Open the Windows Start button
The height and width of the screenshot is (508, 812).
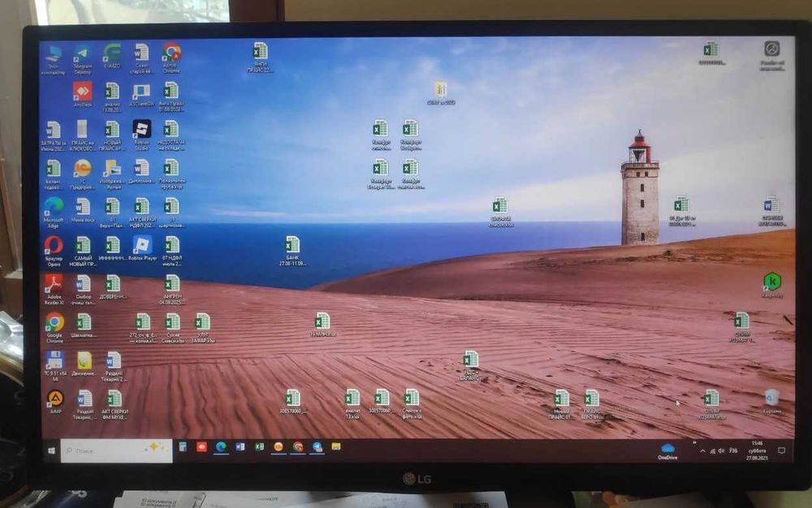tap(51, 450)
